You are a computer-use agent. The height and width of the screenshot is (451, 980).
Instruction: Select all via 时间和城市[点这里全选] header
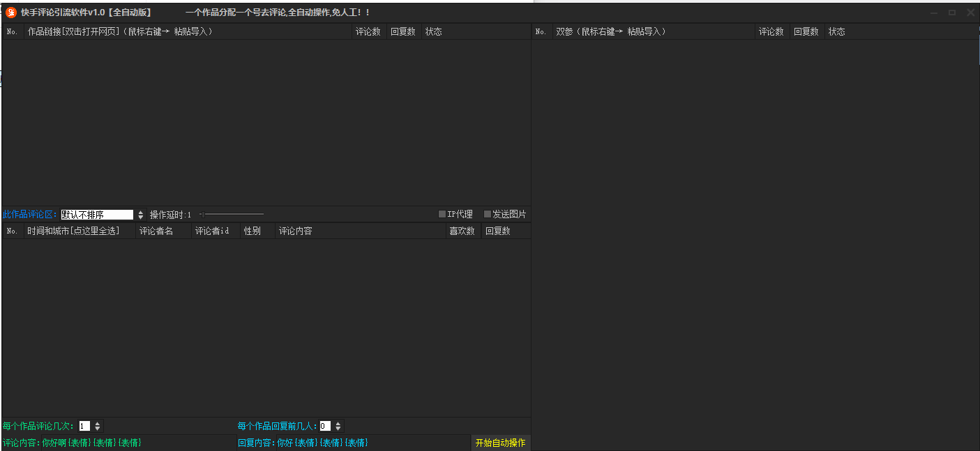(73, 231)
